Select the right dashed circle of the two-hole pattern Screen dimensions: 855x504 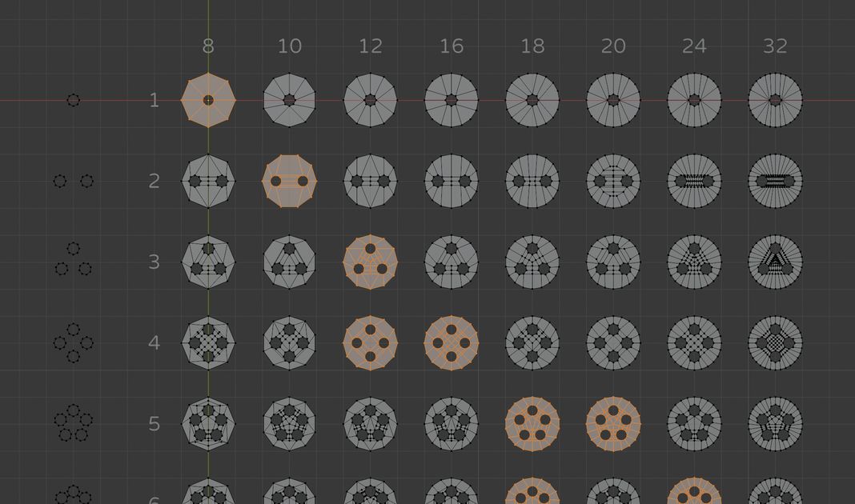[x=87, y=181]
